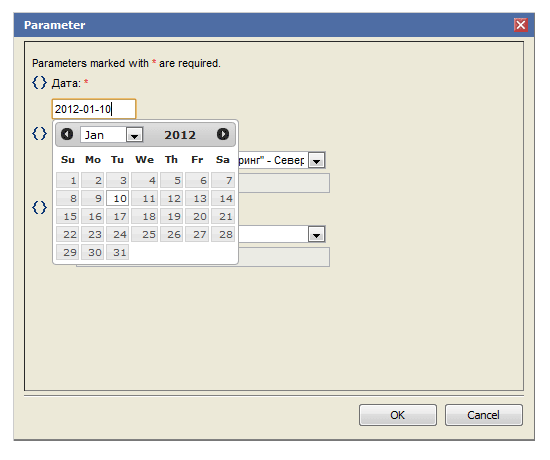
Task: Pick January 17 in the calendar
Action: [x=118, y=216]
